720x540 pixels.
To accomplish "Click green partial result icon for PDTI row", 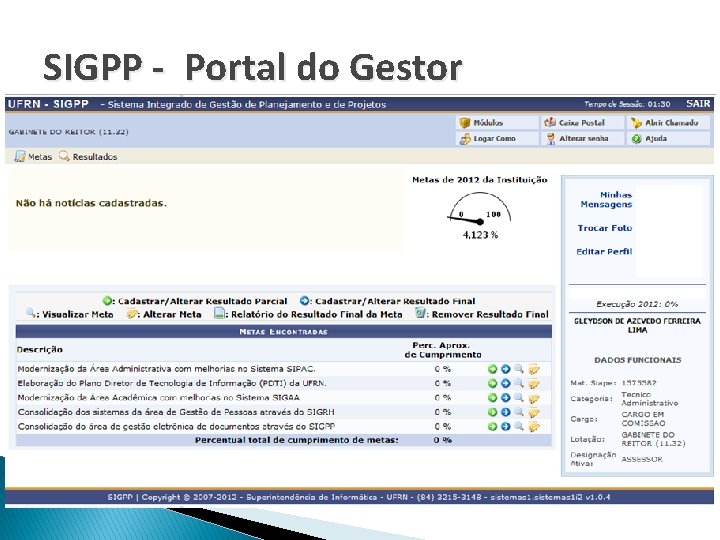I will 492,383.
